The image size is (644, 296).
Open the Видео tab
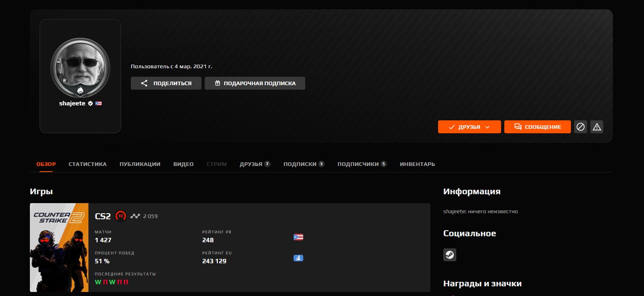click(184, 164)
